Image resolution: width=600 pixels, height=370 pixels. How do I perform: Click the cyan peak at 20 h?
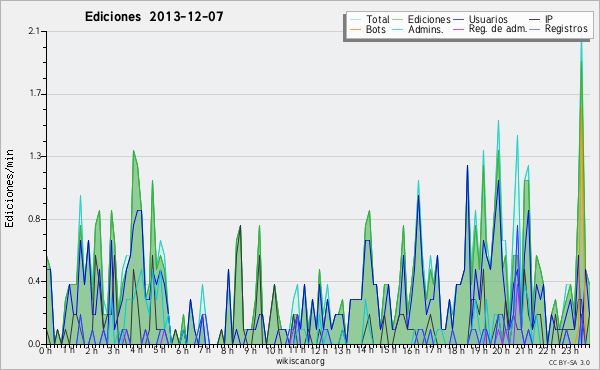point(498,122)
